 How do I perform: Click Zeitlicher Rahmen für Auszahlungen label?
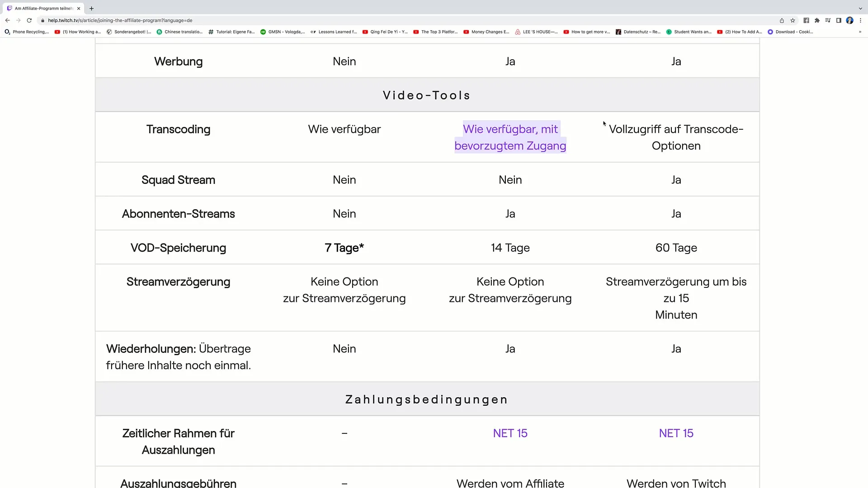pyautogui.click(x=178, y=441)
